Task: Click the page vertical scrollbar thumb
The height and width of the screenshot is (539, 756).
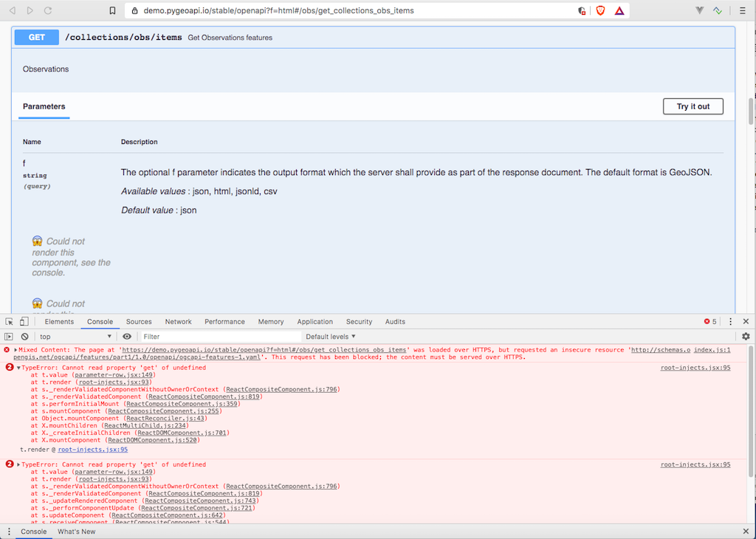Action: click(751, 111)
